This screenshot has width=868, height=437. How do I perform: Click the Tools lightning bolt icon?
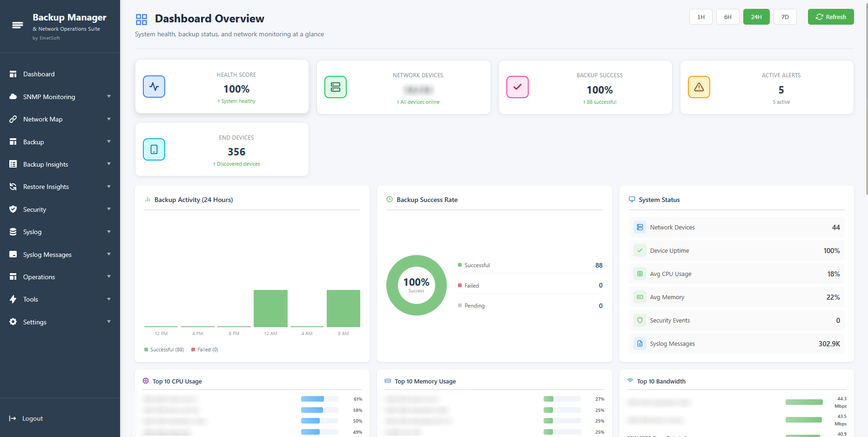[13, 299]
